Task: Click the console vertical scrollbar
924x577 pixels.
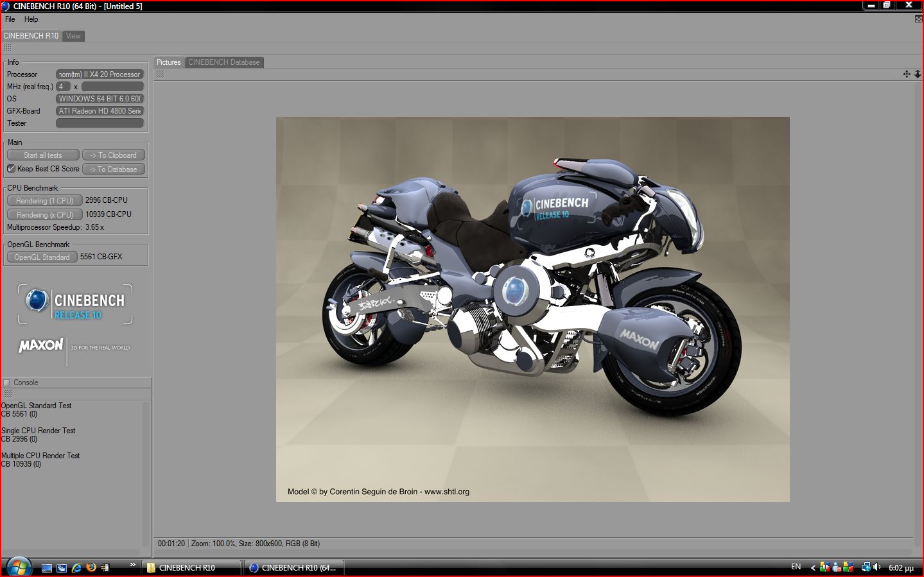Action: 146,475
